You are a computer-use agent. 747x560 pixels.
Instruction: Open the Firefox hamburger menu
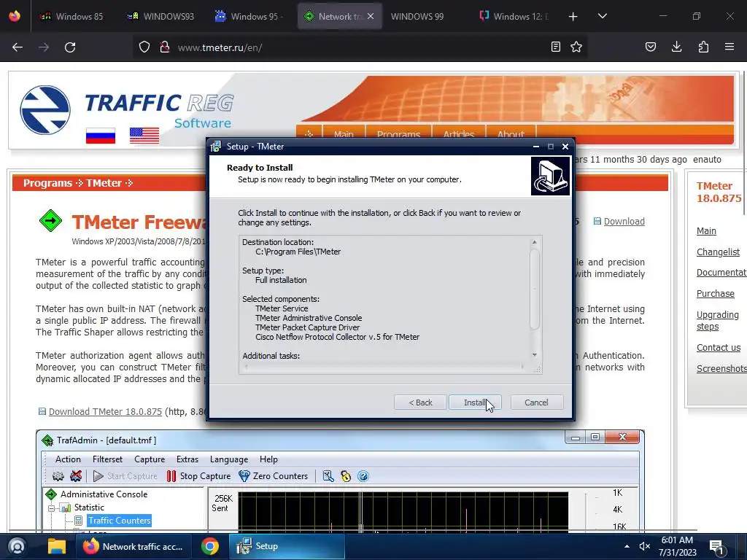(x=729, y=47)
